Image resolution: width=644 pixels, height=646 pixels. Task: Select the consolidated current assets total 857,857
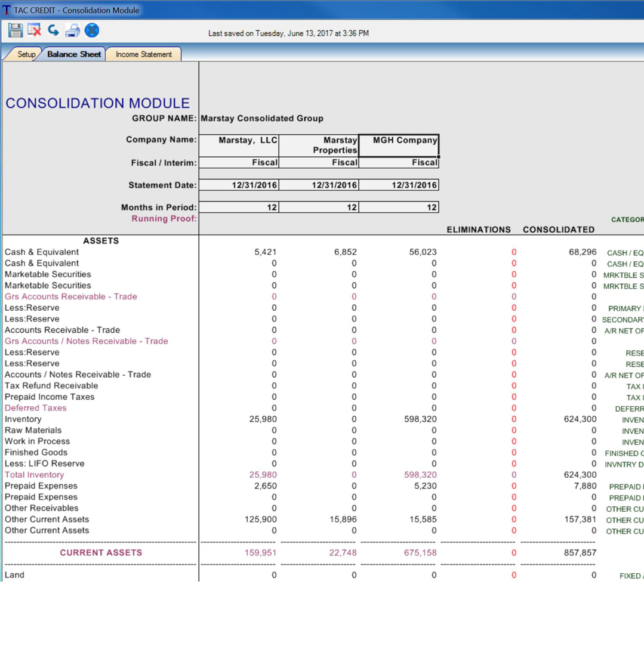(x=581, y=552)
